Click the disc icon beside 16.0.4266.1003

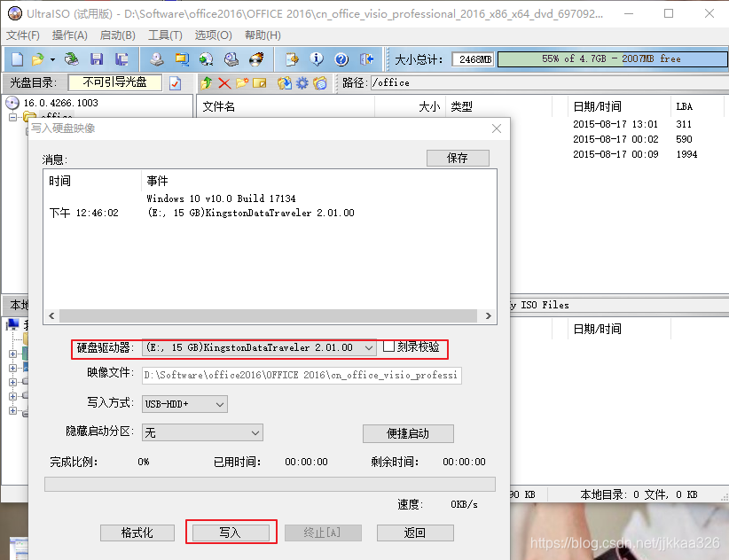point(12,103)
